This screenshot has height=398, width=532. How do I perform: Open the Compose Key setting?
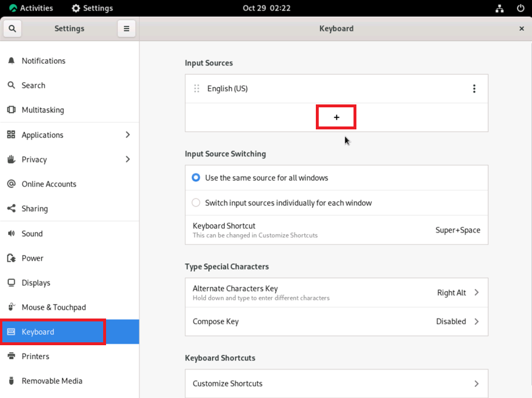click(336, 321)
